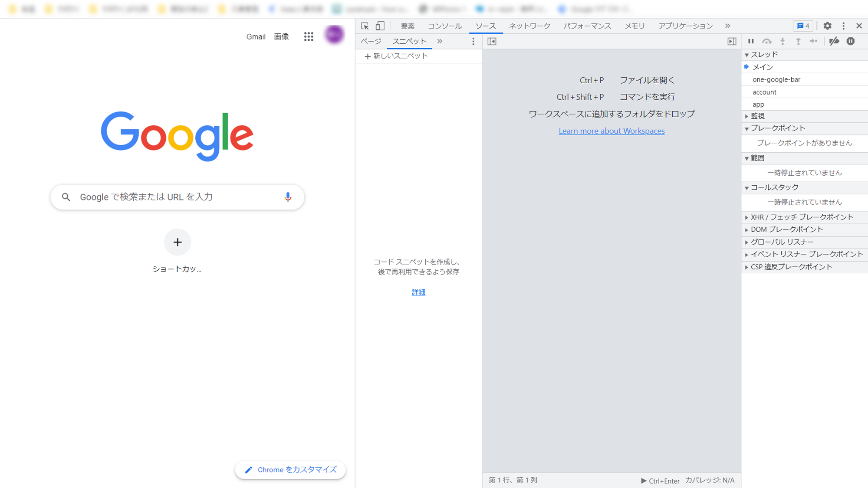
Task: Expand XHR / フェッチ ブレークポイント section
Action: [805, 217]
